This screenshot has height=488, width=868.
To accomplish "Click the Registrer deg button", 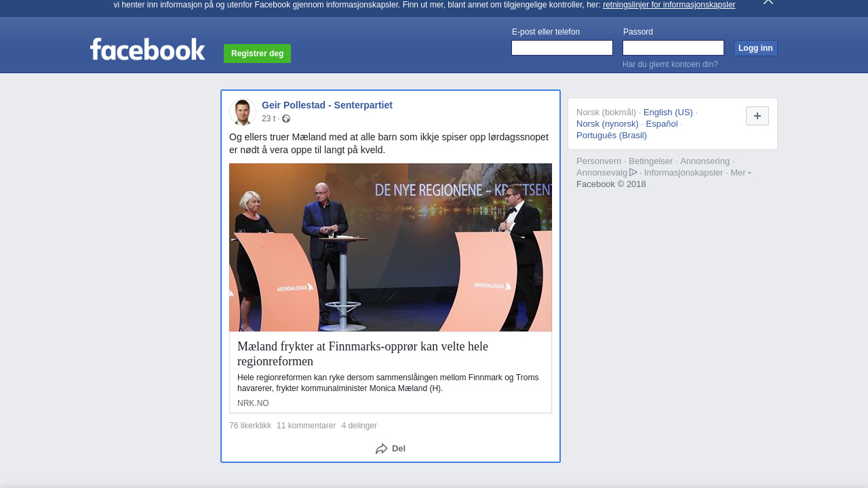I will pyautogui.click(x=257, y=54).
